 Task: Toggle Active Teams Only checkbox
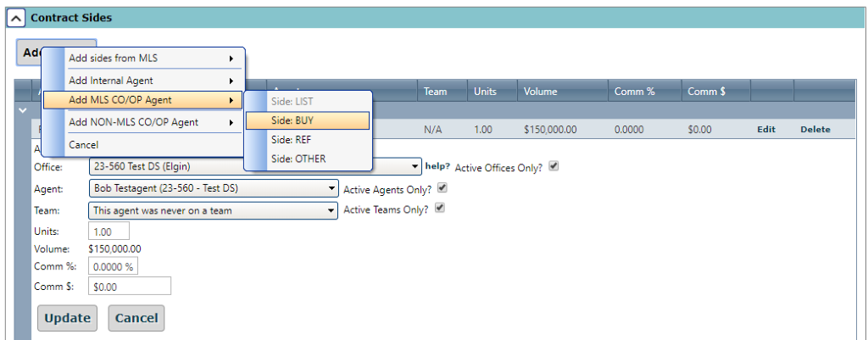[x=440, y=209]
